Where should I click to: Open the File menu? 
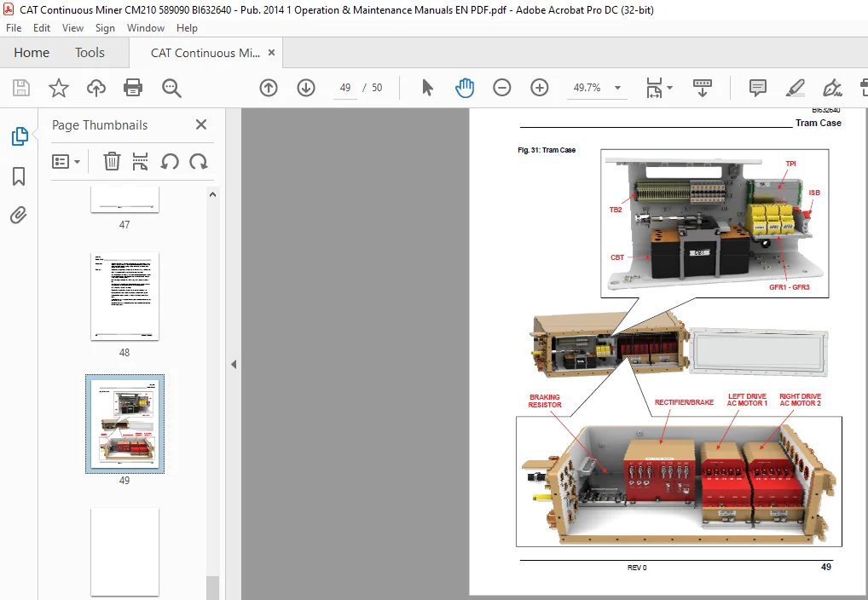coord(14,27)
